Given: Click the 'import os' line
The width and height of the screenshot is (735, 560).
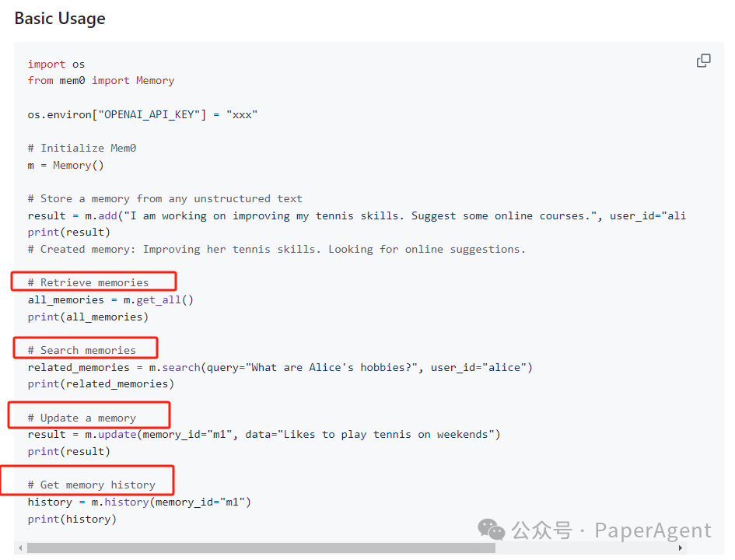Looking at the screenshot, I should (56, 65).
